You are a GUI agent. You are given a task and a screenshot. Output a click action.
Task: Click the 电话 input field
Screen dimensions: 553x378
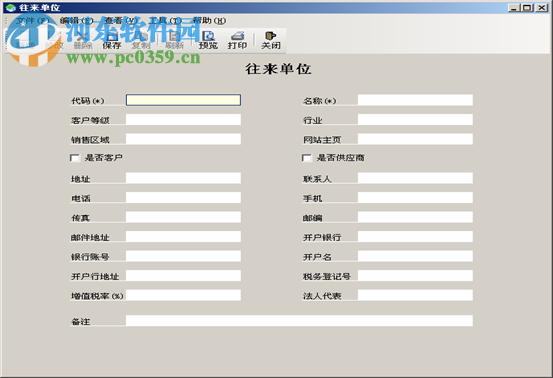183,197
